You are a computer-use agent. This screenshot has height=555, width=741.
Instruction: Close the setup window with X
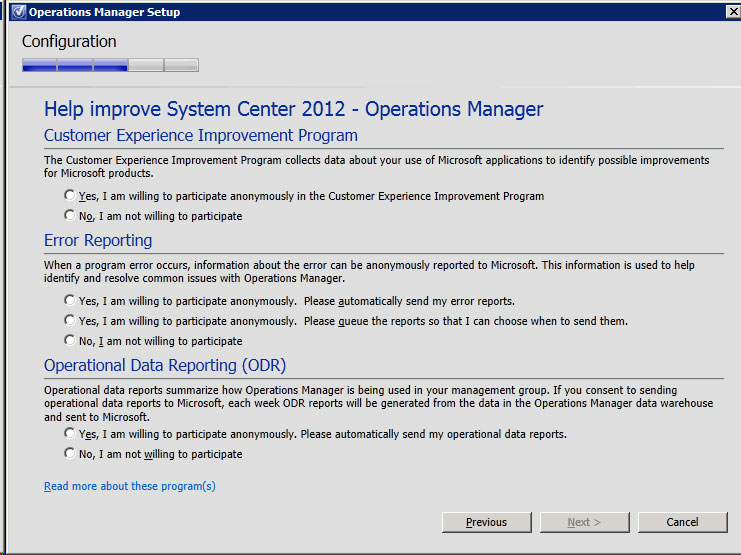[x=733, y=11]
